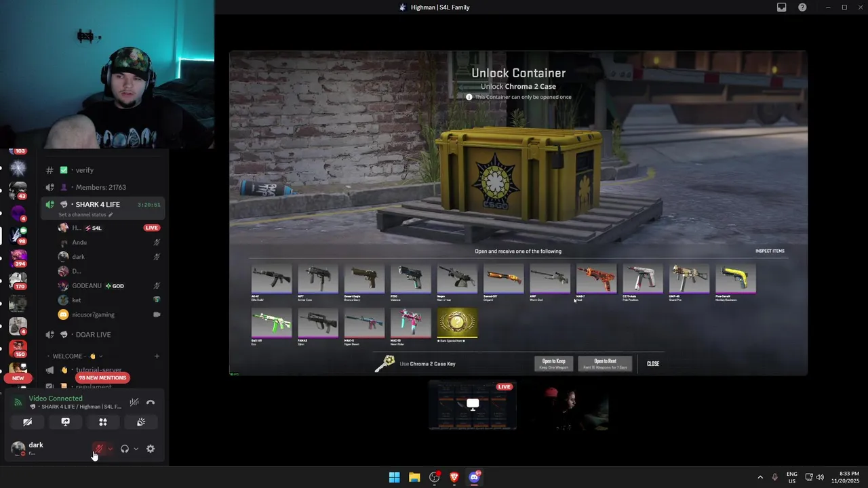Click the Open to Rent button
Viewport: 868px width, 488px height.
pos(605,363)
